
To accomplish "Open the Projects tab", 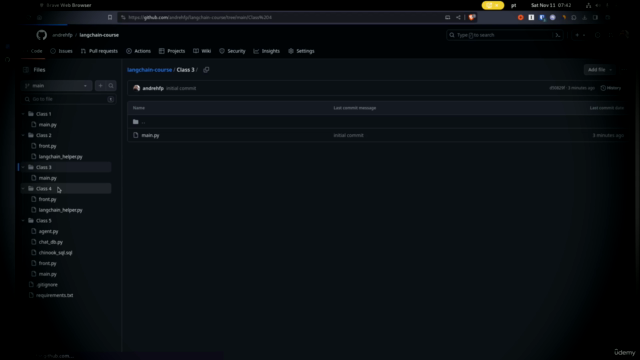I will point(172,51).
